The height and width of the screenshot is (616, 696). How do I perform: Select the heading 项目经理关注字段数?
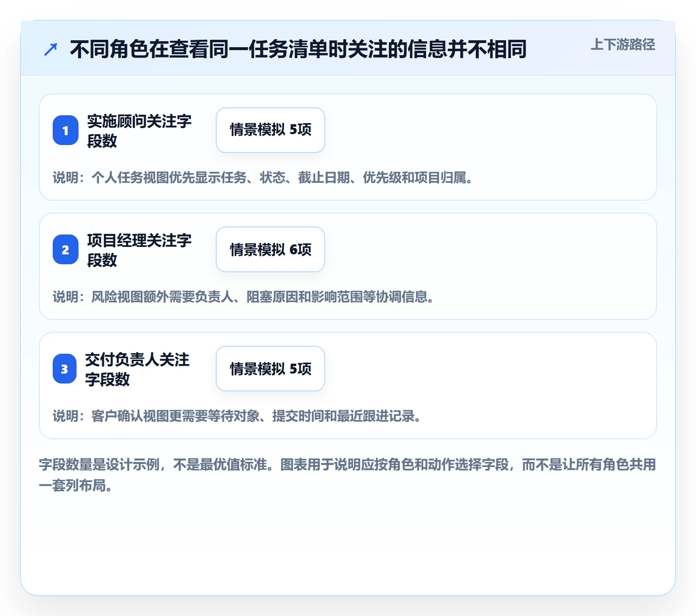click(x=139, y=250)
